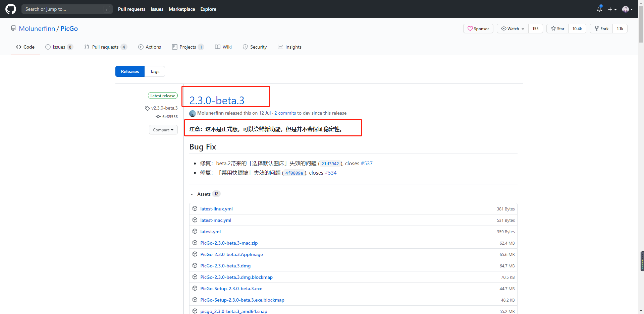Open the Security tab
The height and width of the screenshot is (314, 644).
[255, 47]
